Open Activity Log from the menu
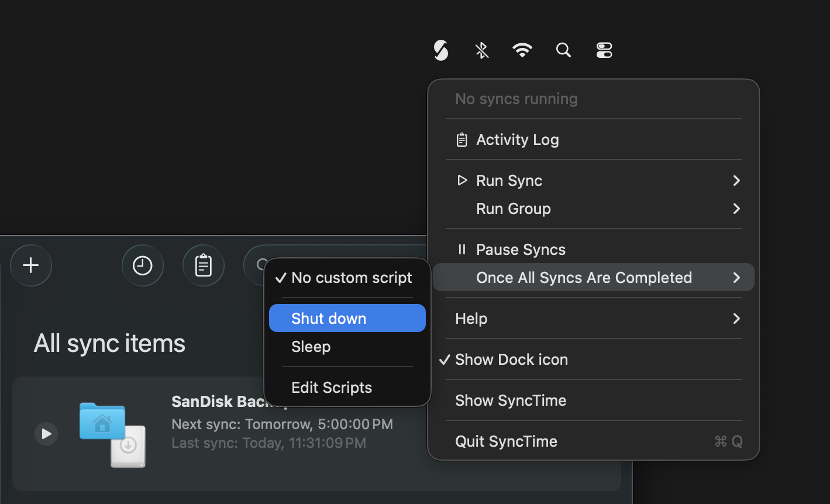 [x=517, y=140]
